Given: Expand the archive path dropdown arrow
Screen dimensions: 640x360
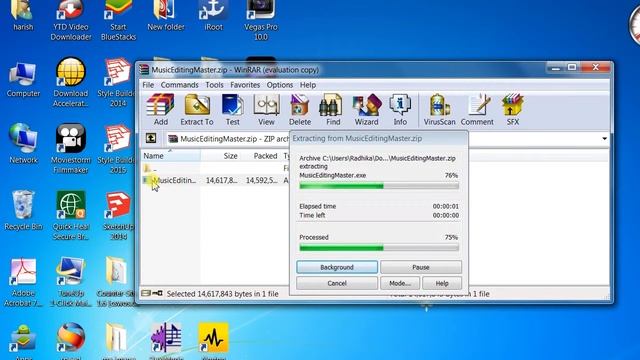Looking at the screenshot, I should tap(604, 139).
